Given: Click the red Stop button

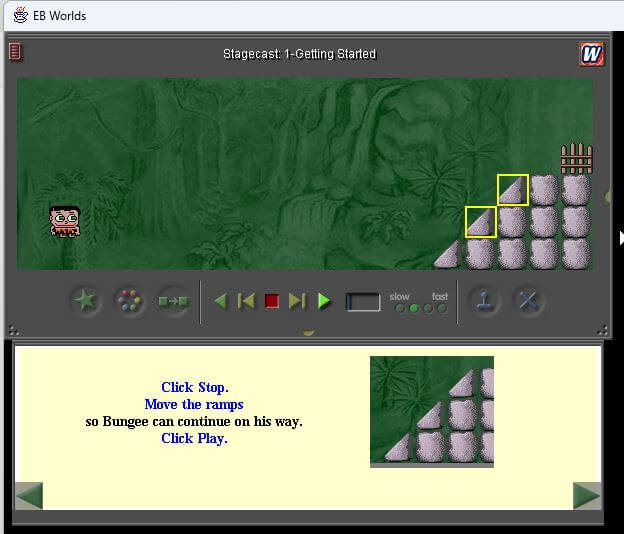Looking at the screenshot, I should 272,301.
